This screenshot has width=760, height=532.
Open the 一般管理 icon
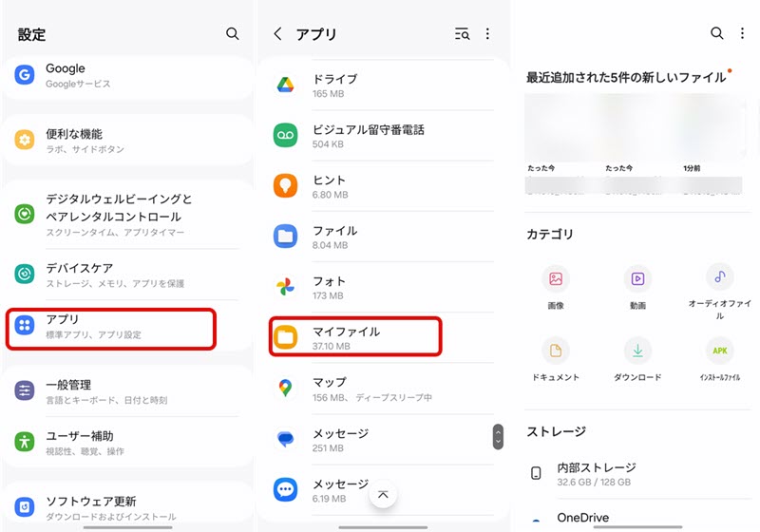coord(25,390)
